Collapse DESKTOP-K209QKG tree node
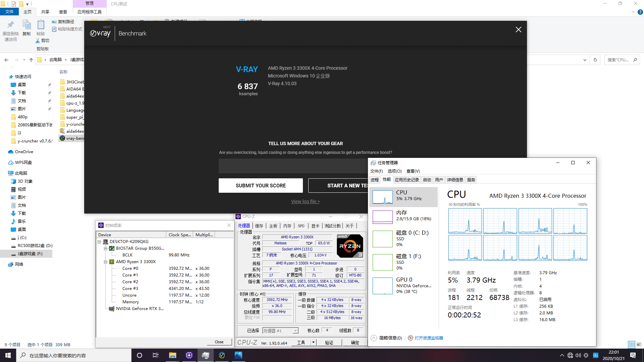 click(99, 242)
